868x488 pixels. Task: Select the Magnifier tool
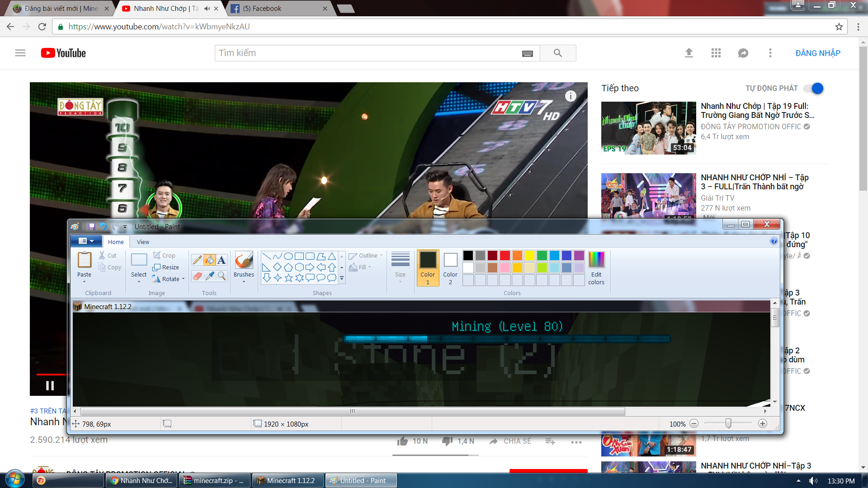222,276
